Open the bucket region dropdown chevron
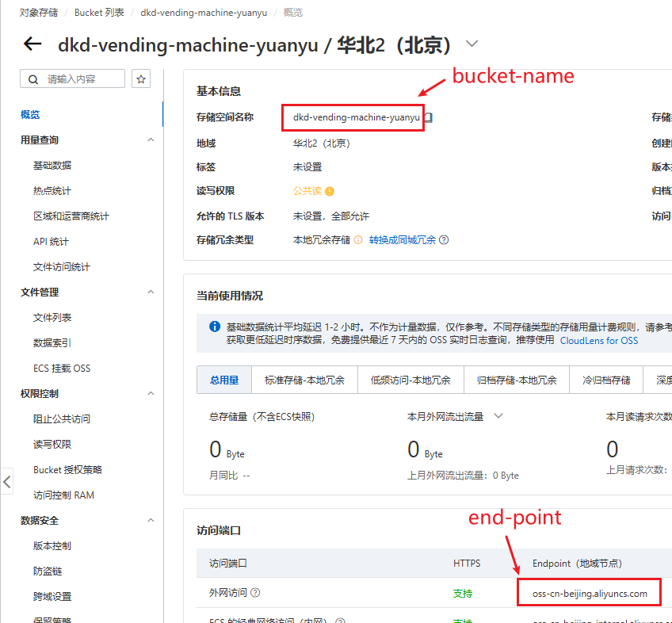Viewport: 672px width, 623px height. [472, 44]
